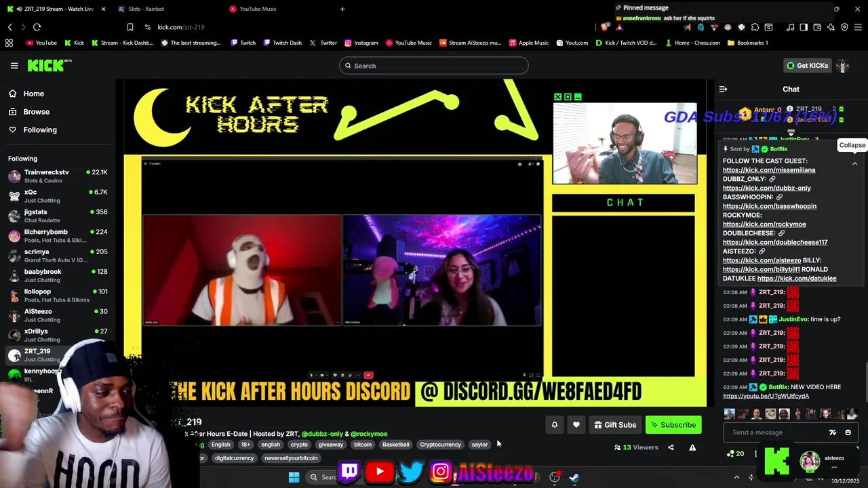The image size is (868, 488).
Task: Open kick.com/dubbz-only link
Action: point(767,188)
